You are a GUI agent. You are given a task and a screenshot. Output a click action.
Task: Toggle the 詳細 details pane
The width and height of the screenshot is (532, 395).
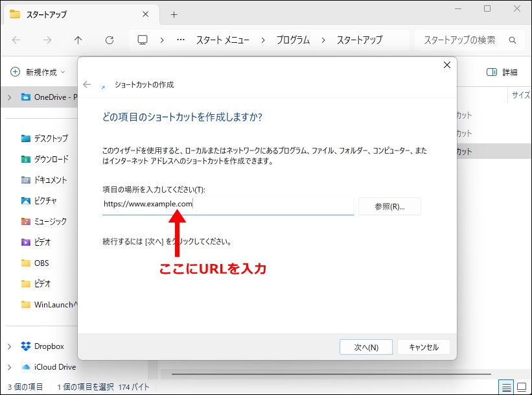coord(502,72)
